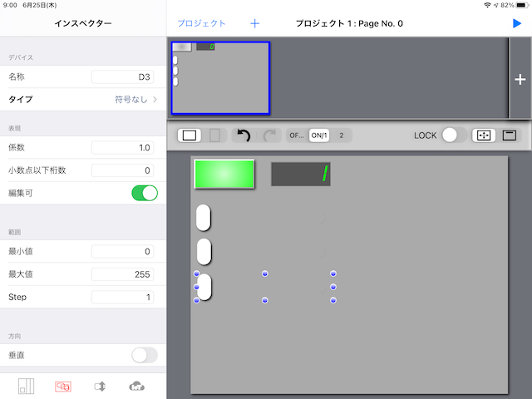Screen dimensions: 532x399
Task: Edit the 最小値 field
Action: coord(122,251)
